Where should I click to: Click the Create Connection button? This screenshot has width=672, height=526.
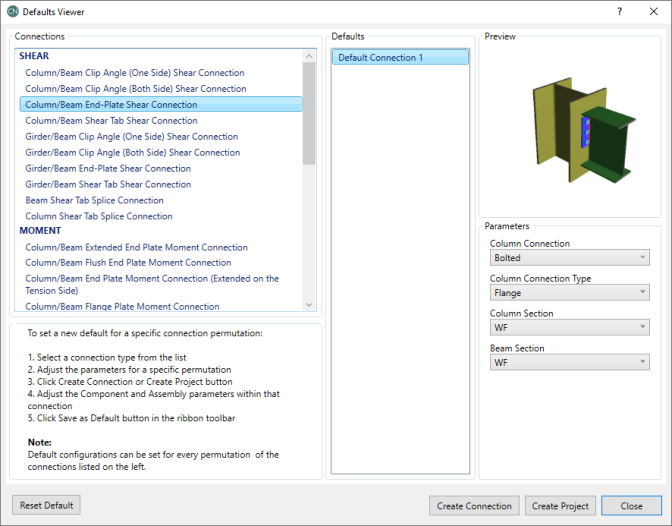(x=474, y=506)
